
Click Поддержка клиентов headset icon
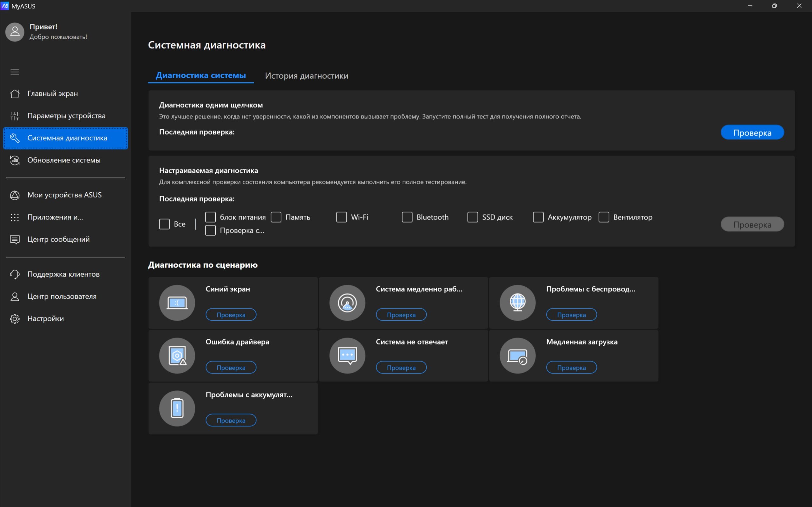click(15, 274)
